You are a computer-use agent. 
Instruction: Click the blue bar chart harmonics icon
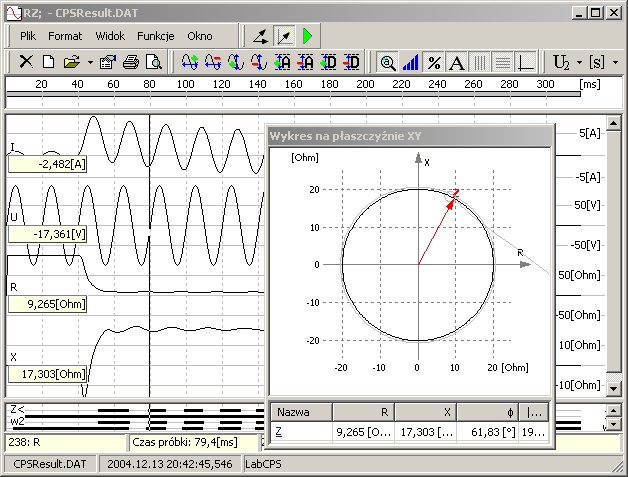click(411, 62)
